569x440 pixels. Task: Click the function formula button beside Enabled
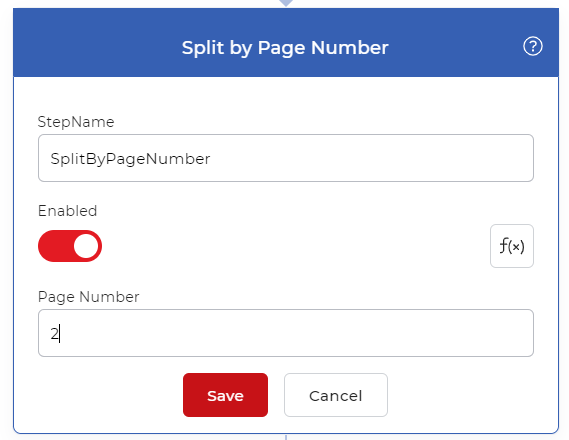[512, 246]
